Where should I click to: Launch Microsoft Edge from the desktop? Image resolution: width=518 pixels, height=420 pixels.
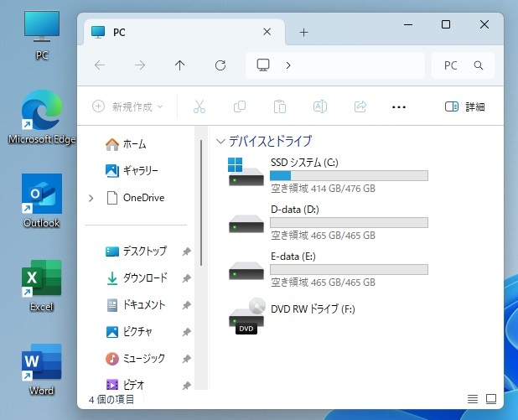coord(42,117)
